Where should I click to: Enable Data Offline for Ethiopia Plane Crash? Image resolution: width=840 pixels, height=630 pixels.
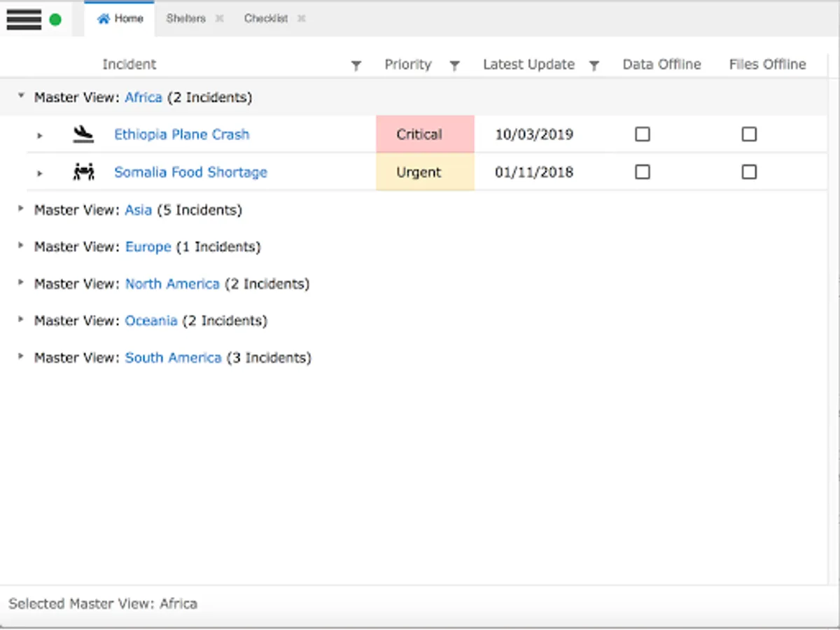[x=642, y=134]
